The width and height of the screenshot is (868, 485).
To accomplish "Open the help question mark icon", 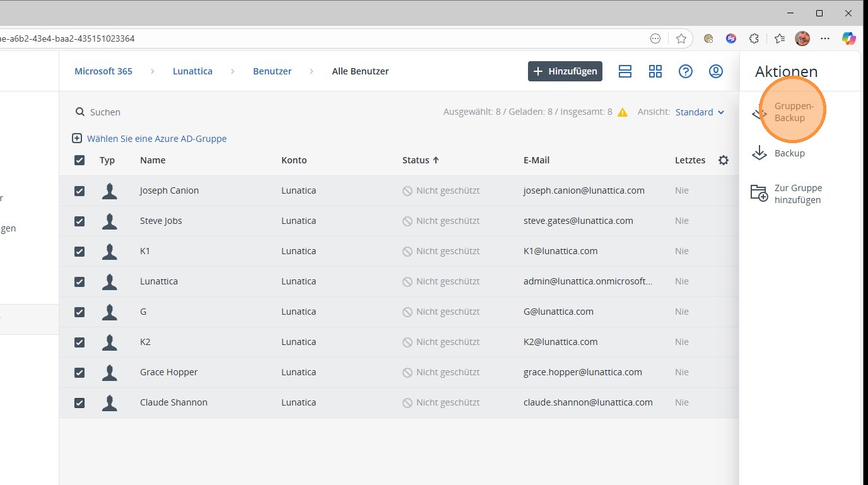I will 686,71.
